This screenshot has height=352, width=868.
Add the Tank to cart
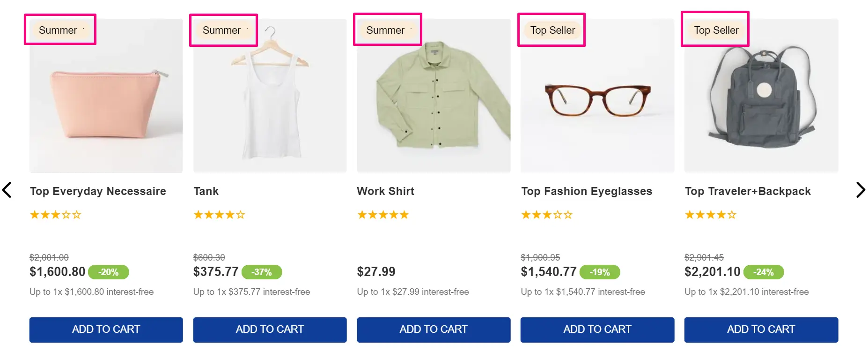[x=270, y=330]
